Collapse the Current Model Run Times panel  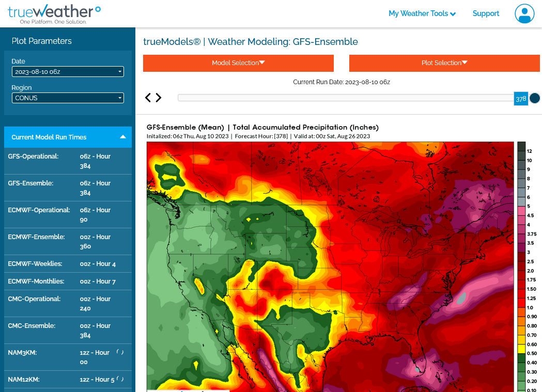point(68,137)
